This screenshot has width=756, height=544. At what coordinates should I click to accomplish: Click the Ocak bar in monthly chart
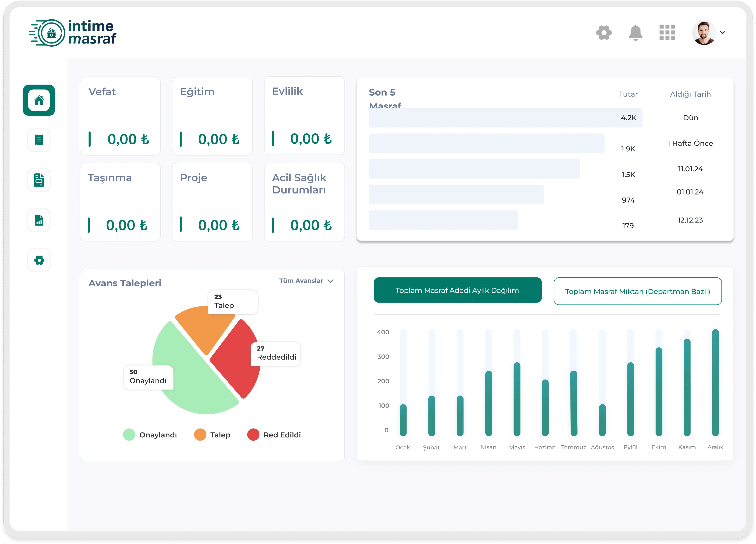pos(403,420)
